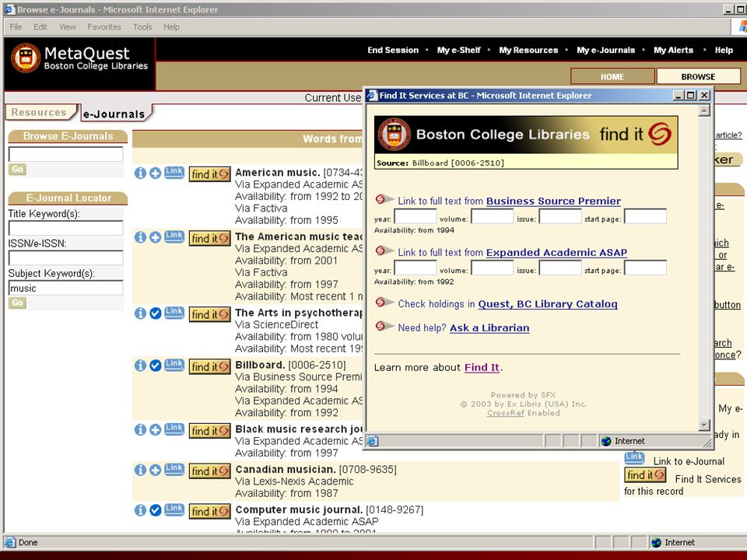Open My e-Shelf
This screenshot has height=560, width=747.
pyautogui.click(x=459, y=50)
